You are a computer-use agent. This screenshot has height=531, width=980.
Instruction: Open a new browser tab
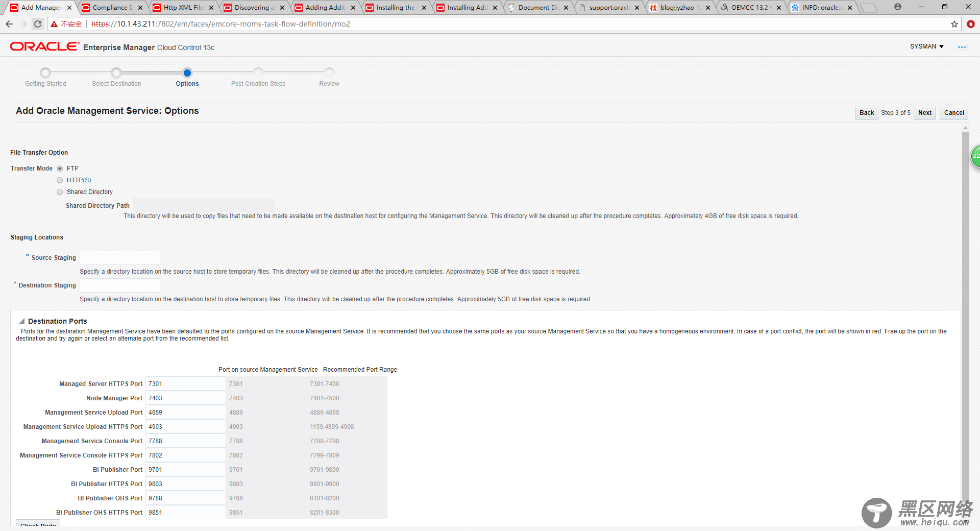868,8
